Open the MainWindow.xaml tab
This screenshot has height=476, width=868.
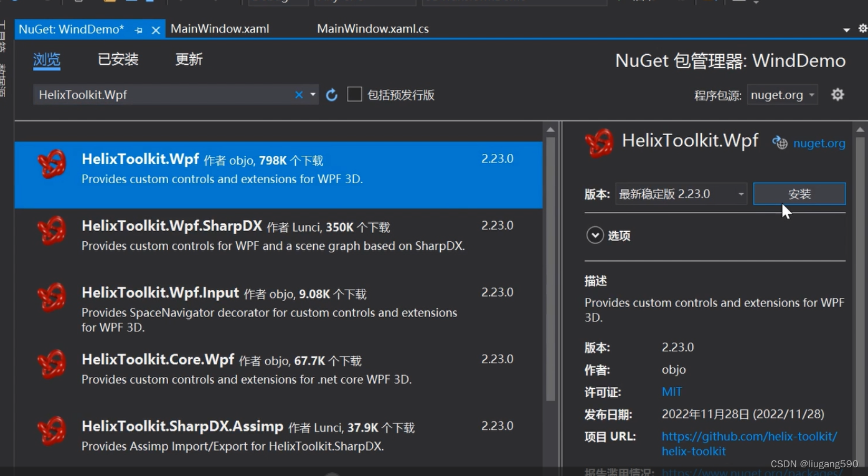(x=219, y=29)
